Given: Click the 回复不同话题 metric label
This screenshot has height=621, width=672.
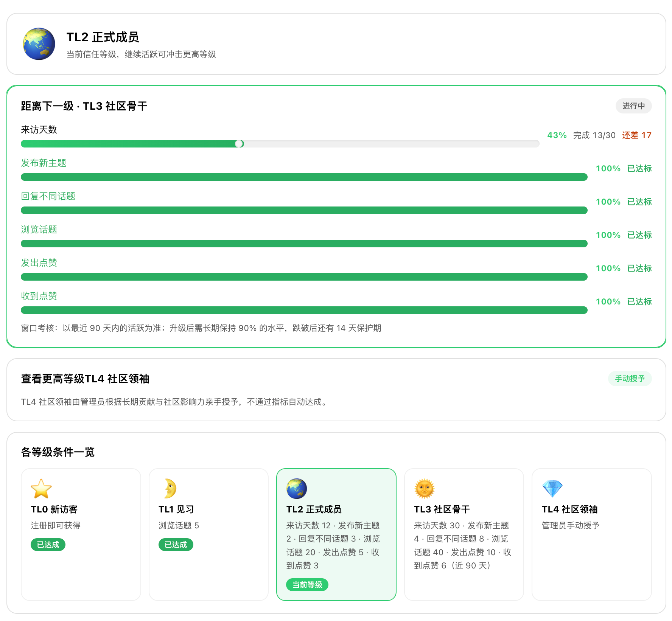Looking at the screenshot, I should (x=48, y=196).
